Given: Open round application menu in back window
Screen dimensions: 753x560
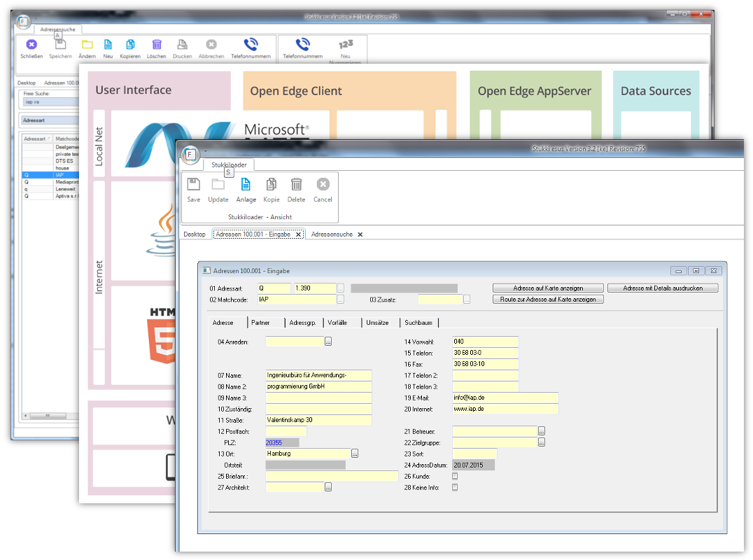Looking at the screenshot, I should pyautogui.click(x=22, y=21).
